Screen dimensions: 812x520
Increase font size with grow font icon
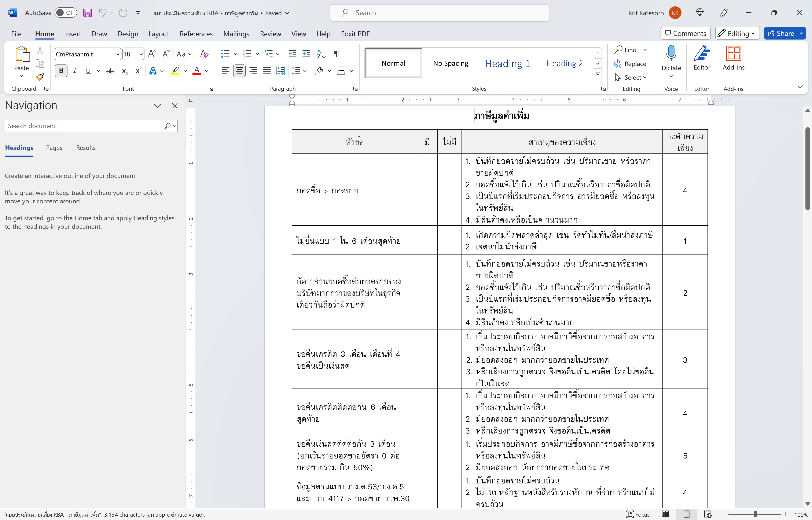point(152,54)
